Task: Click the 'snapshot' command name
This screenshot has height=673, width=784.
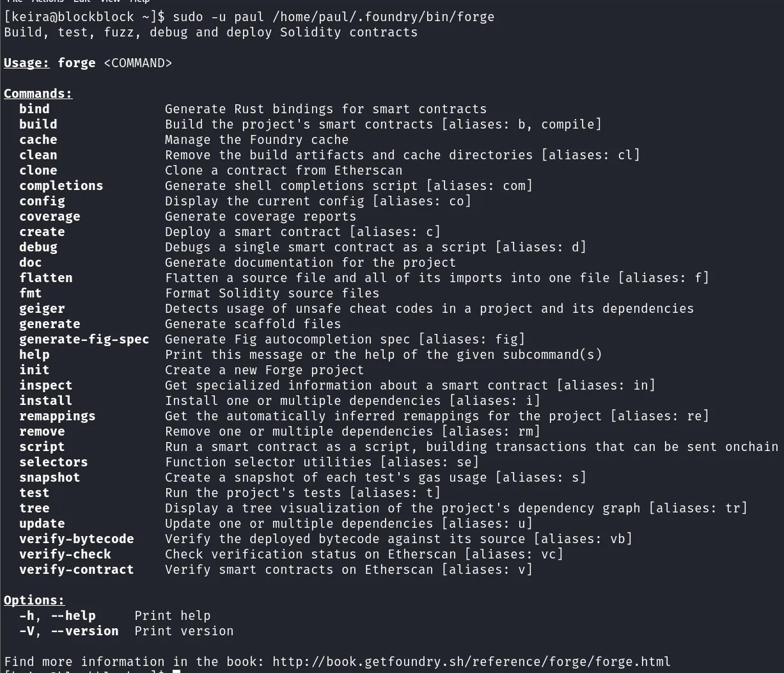Action: [50, 477]
